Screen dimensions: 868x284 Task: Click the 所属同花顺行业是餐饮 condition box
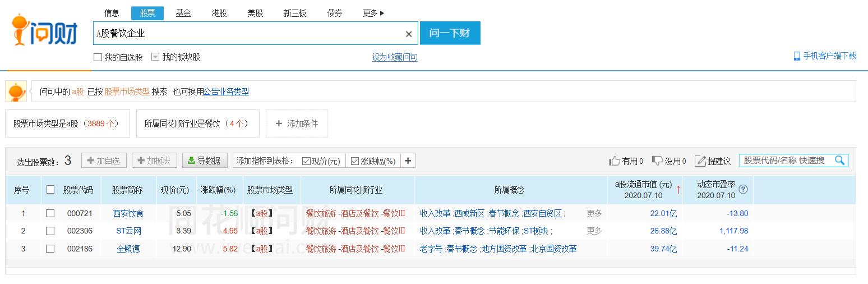[x=197, y=123]
